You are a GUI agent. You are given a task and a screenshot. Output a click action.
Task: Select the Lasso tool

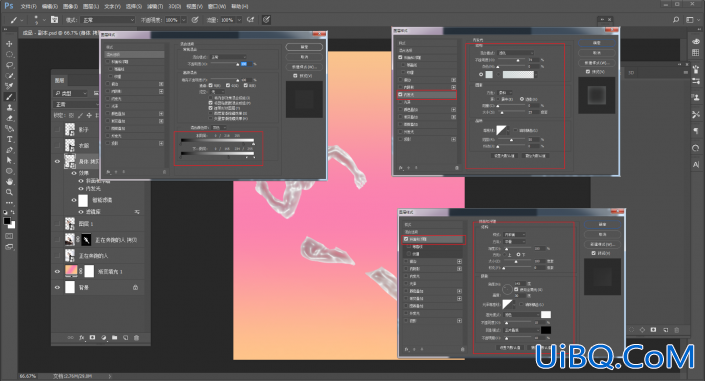point(9,65)
